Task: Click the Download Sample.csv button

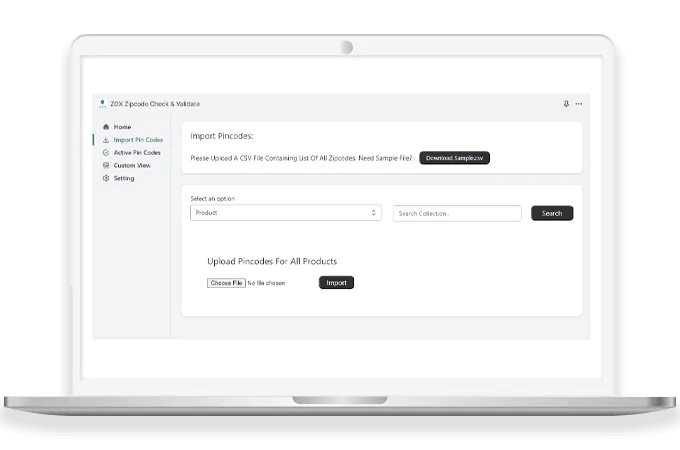Action: pyautogui.click(x=454, y=158)
